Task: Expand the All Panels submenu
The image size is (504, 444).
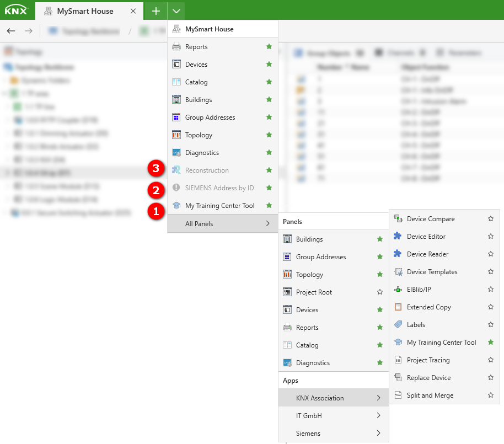Action: [222, 223]
